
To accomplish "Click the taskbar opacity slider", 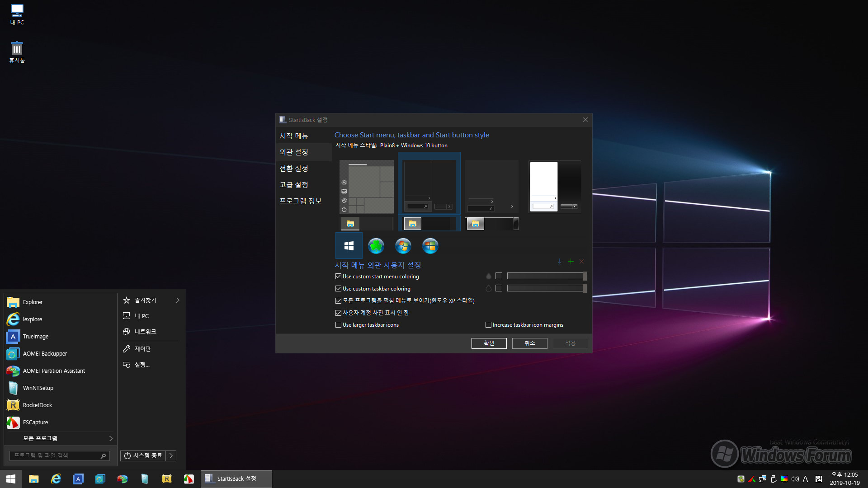I will click(547, 288).
